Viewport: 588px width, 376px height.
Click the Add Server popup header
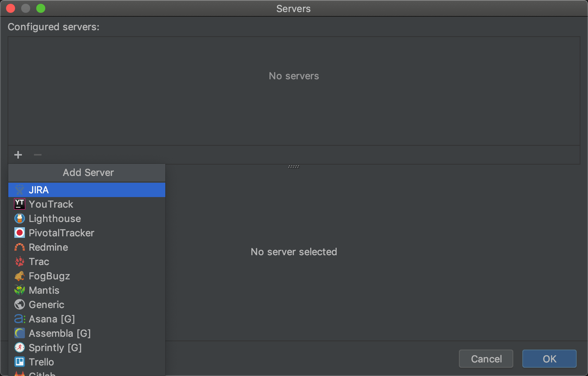[x=88, y=173]
